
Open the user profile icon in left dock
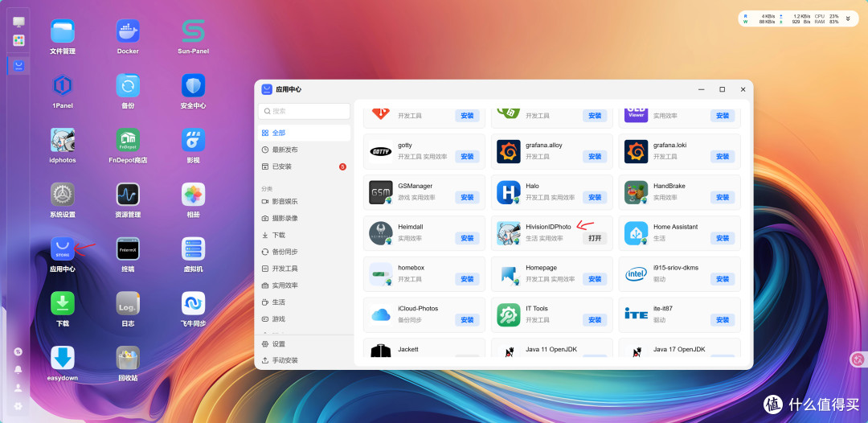point(18,388)
